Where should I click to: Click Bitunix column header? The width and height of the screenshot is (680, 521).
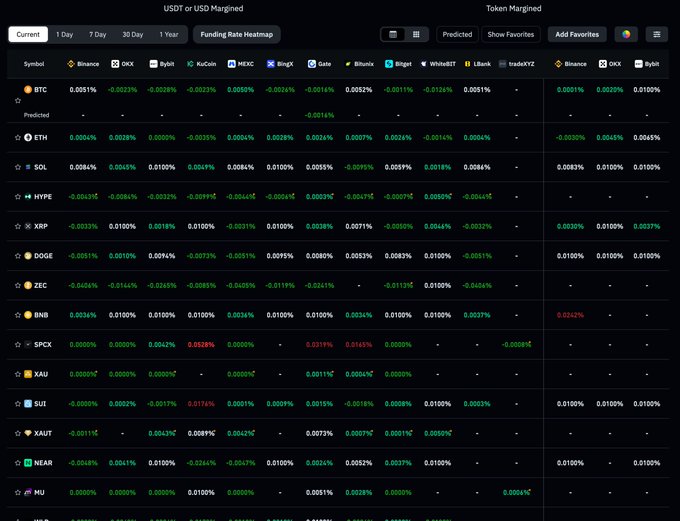point(359,64)
